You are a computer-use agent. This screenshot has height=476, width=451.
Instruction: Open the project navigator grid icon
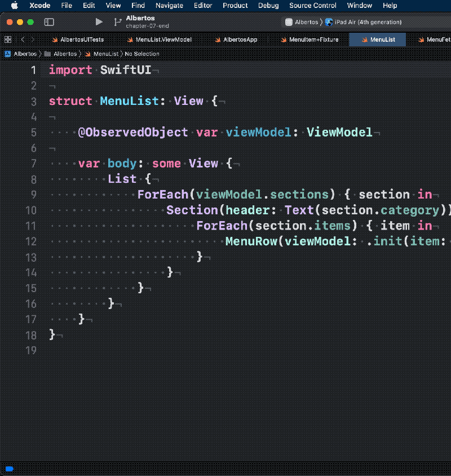pyautogui.click(x=8, y=39)
